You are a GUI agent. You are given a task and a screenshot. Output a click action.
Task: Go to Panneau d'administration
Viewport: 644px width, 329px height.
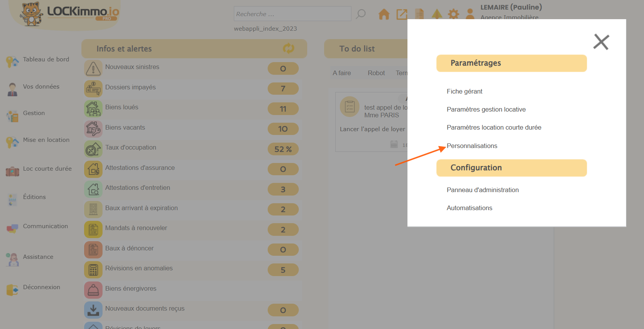(x=483, y=190)
